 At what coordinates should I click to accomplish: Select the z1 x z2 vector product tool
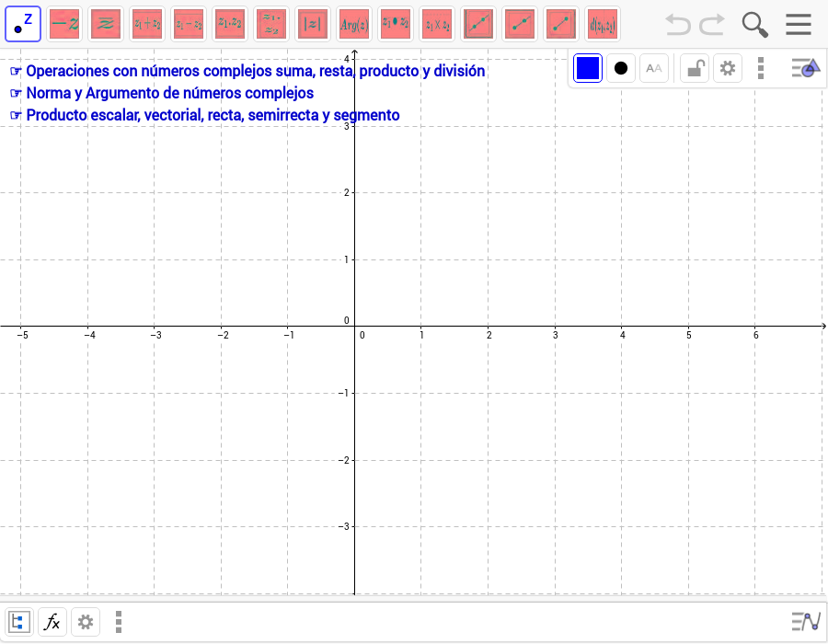(437, 24)
